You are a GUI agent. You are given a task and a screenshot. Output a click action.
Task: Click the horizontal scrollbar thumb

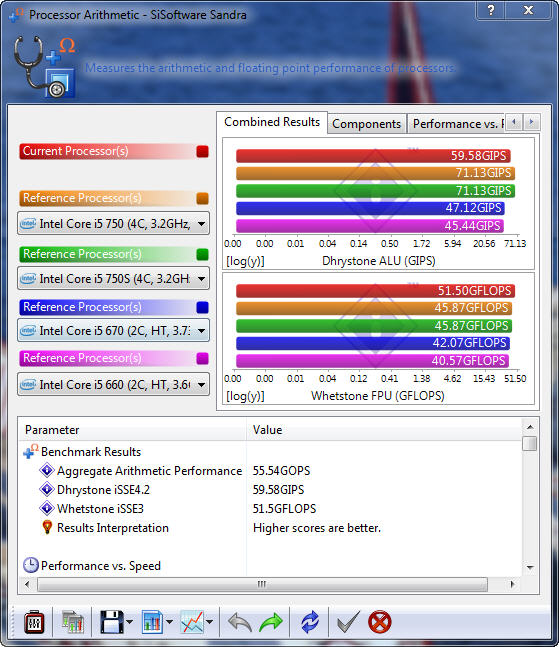[x=262, y=584]
